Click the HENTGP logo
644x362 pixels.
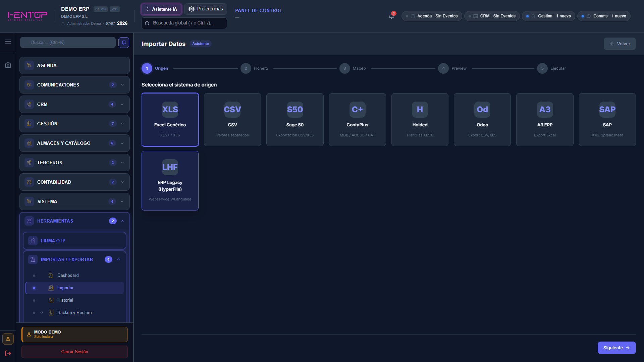click(28, 16)
